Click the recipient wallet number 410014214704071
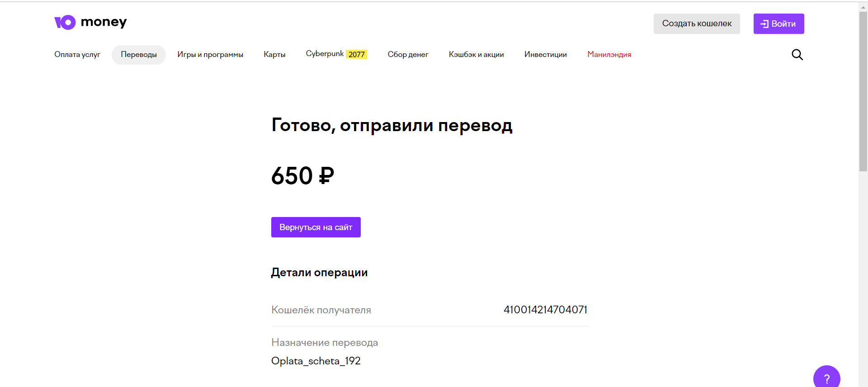Viewport: 868px width, 387px height. 545,310
